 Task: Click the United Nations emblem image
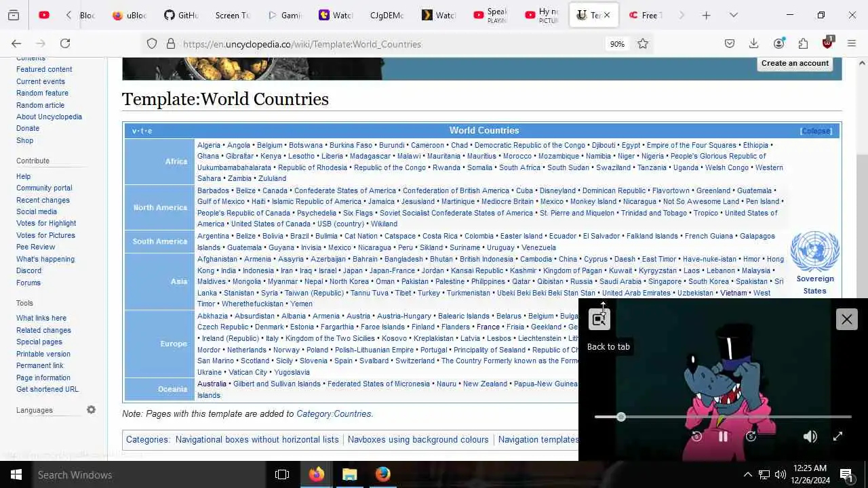[814, 251]
